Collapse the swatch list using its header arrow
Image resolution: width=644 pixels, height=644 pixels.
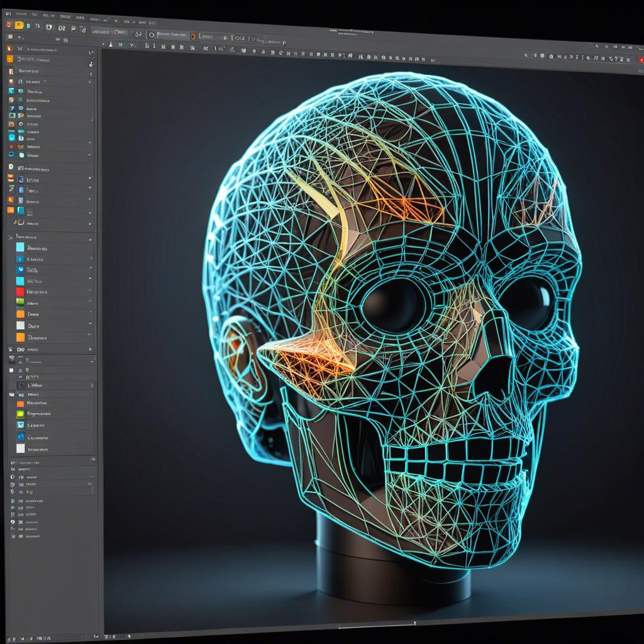pos(90,238)
